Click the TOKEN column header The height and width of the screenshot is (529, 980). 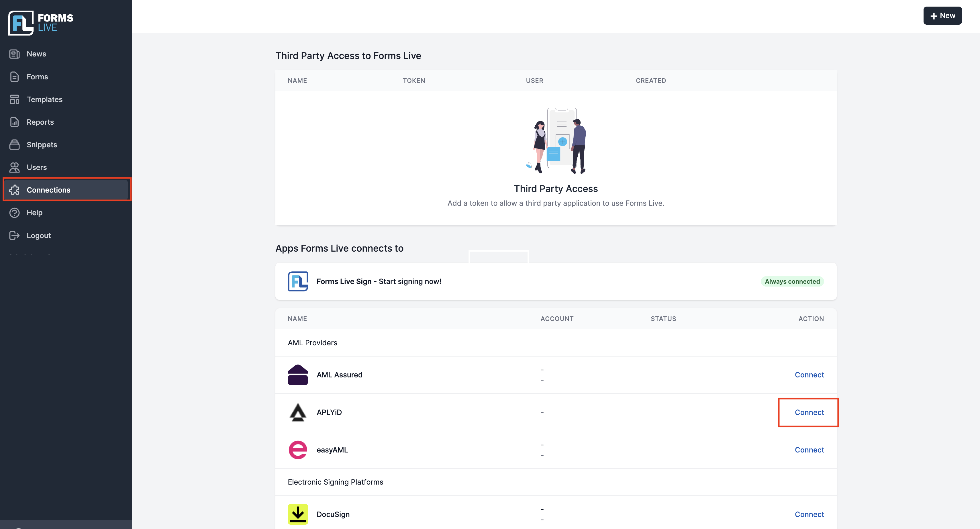pos(414,81)
